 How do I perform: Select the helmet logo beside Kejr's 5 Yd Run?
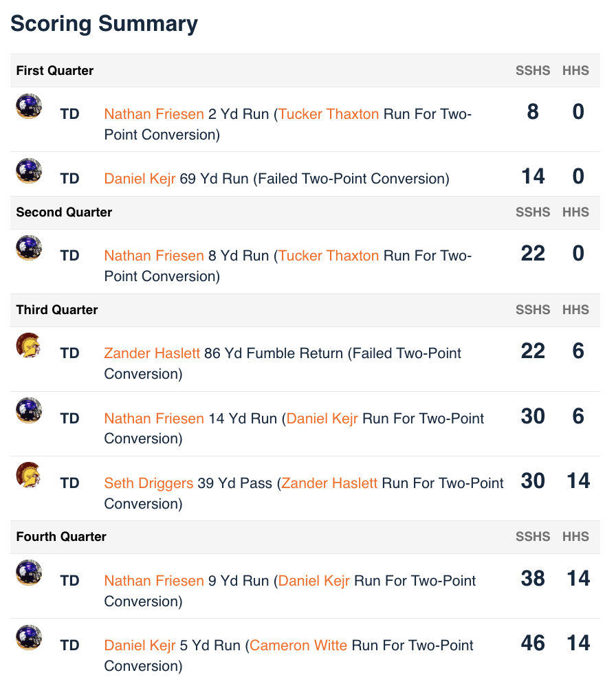click(29, 638)
